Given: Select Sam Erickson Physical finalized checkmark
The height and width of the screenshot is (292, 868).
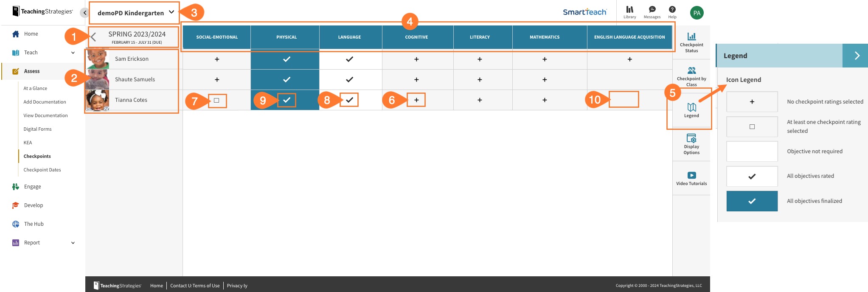Looking at the screenshot, I should click(x=287, y=59).
